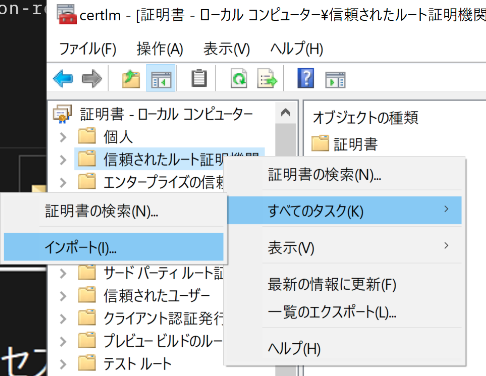The image size is (486, 376).
Task: Click the certificate root node icon
Action: click(62, 114)
